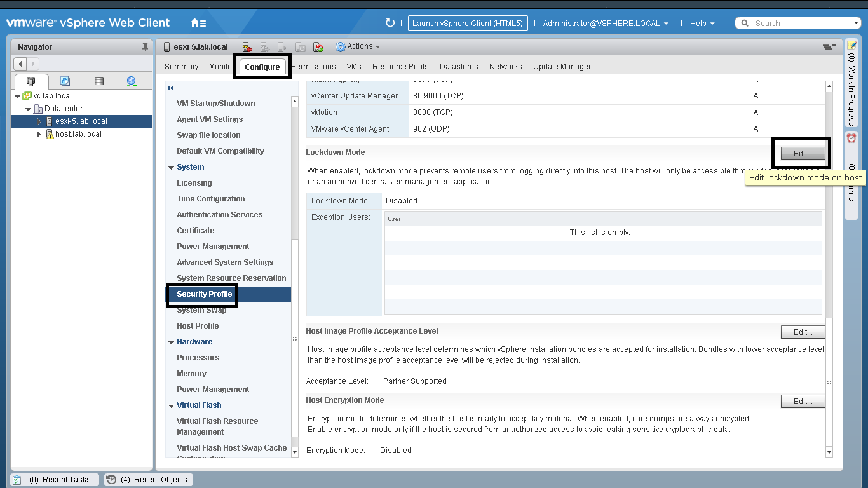Collapse the Configure side menu
The width and height of the screenshot is (868, 488).
[x=170, y=88]
